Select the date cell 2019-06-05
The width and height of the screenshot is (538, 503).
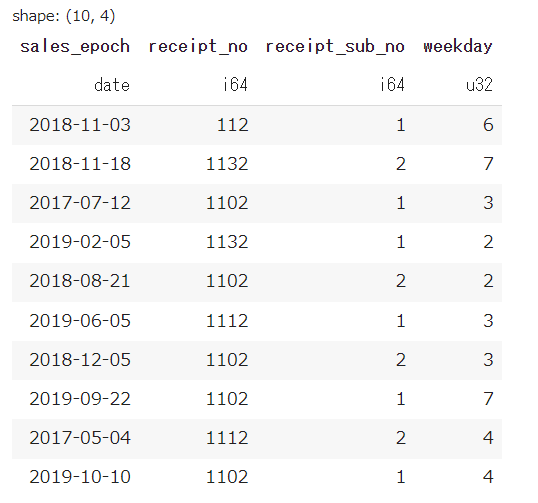point(80,321)
